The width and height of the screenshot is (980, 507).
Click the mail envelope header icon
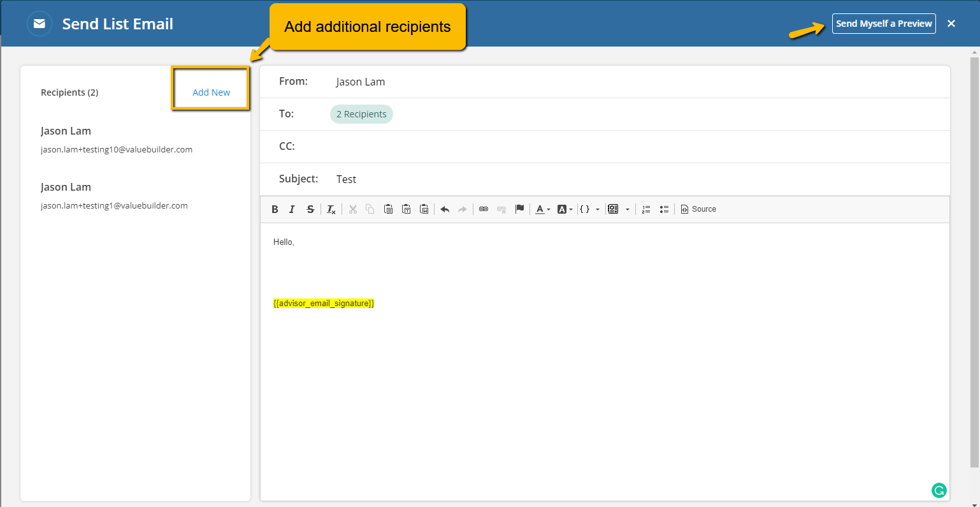(40, 24)
